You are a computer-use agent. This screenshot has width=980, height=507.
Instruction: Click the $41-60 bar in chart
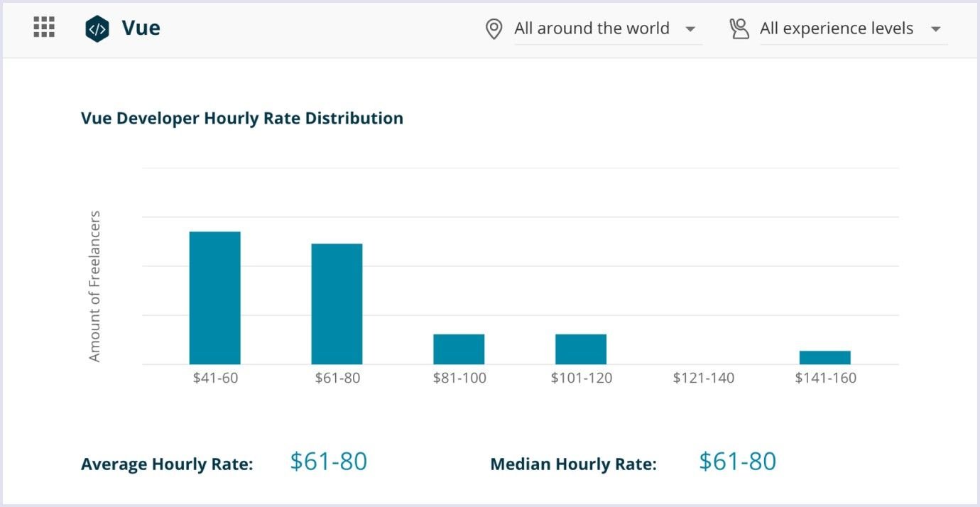pos(214,298)
